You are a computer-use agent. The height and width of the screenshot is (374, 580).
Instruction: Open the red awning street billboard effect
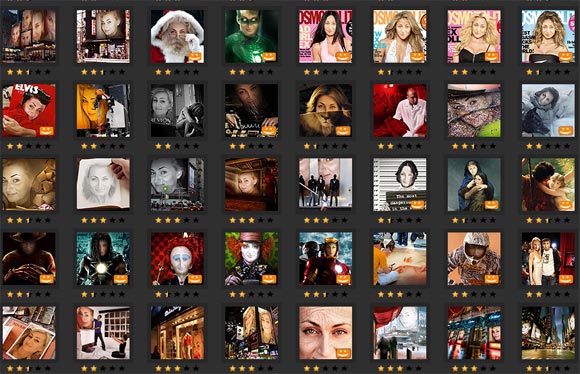[x=400, y=332]
